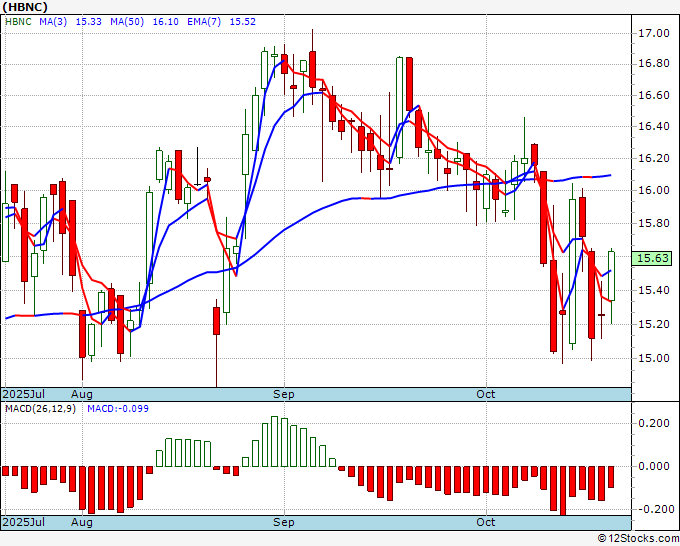Click the current price tag 15.63
The width and height of the screenshot is (680, 546).
tap(652, 258)
